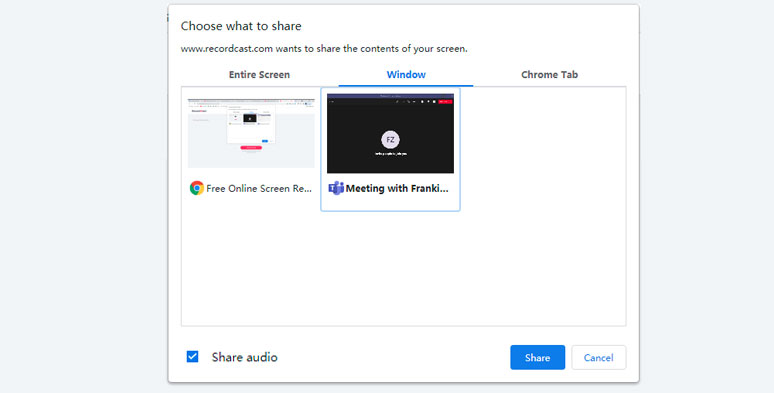Cancel the screen sharing dialog
The width and height of the screenshot is (774, 393).
(599, 357)
